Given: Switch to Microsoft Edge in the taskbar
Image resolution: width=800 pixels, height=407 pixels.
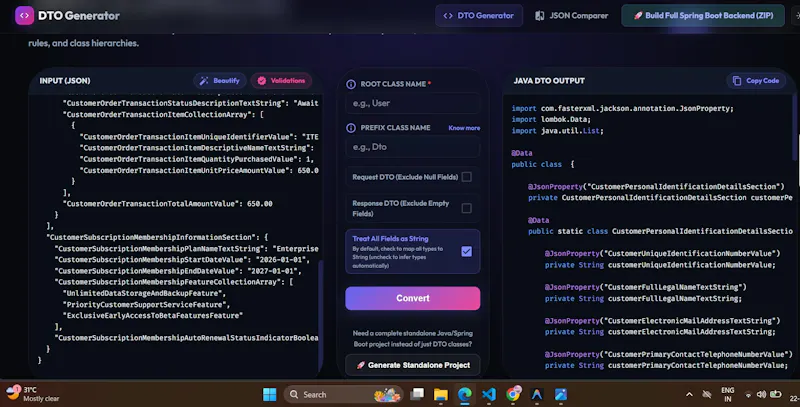Looking at the screenshot, I should (465, 394).
